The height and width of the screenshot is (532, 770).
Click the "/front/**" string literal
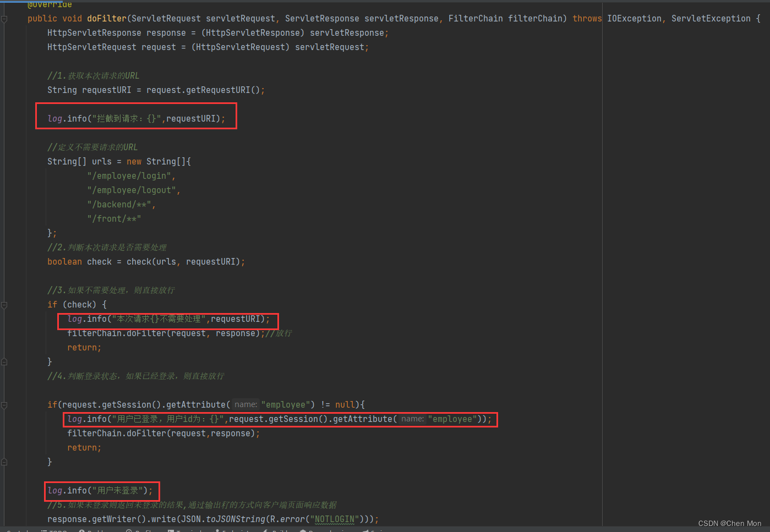tap(114, 219)
